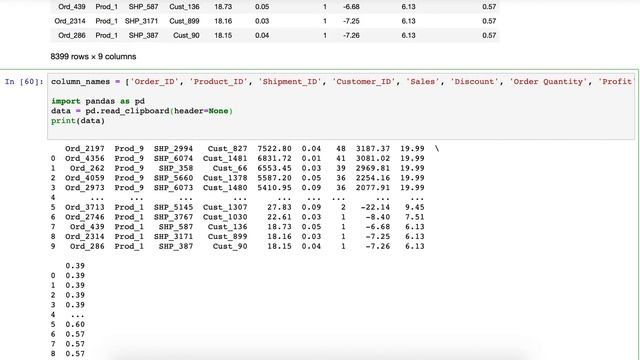Image resolution: width=640 pixels, height=360 pixels.
Task: Click SHP_3171 in the top dataframe table
Action: (141, 21)
